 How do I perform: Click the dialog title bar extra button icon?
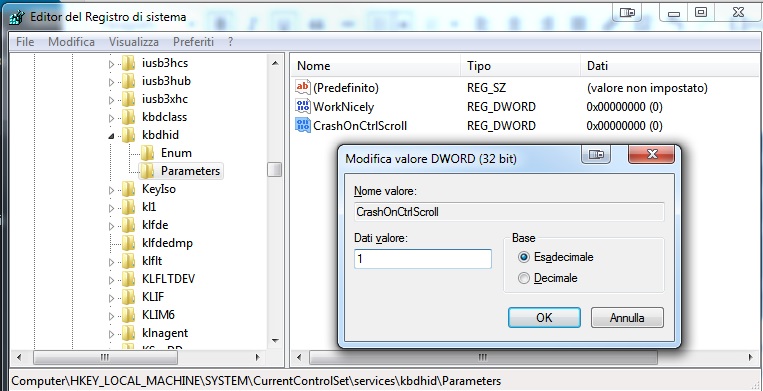click(596, 155)
